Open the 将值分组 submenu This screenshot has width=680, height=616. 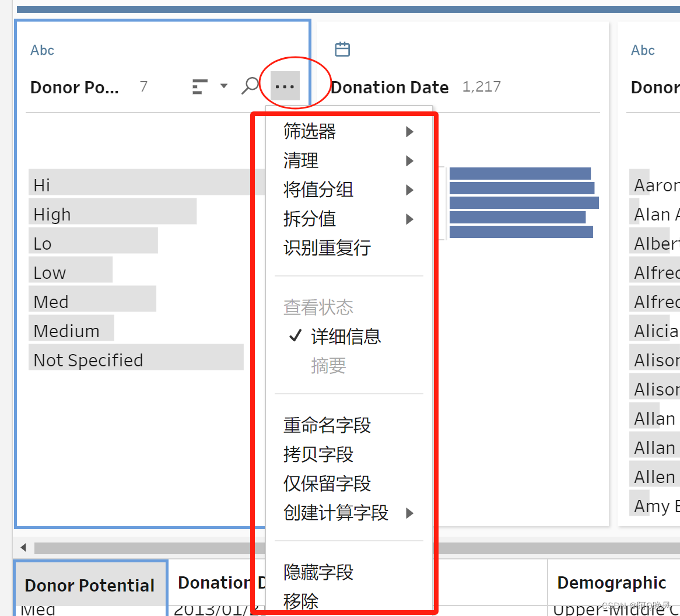tap(349, 190)
